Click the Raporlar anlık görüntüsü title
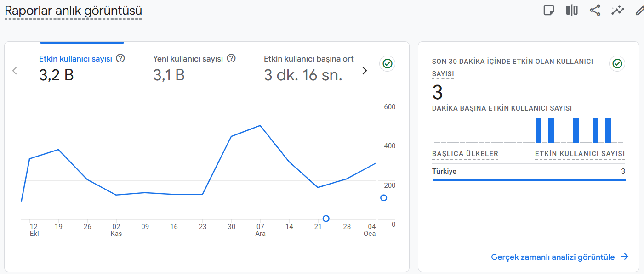This screenshot has width=644, height=274. point(74,11)
